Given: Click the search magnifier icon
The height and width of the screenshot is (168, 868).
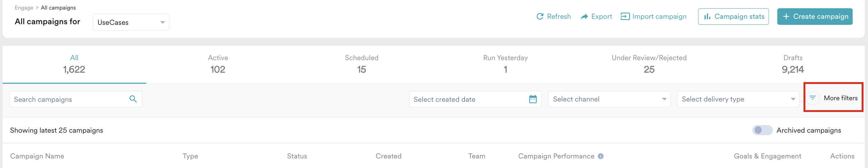Looking at the screenshot, I should pyautogui.click(x=133, y=99).
